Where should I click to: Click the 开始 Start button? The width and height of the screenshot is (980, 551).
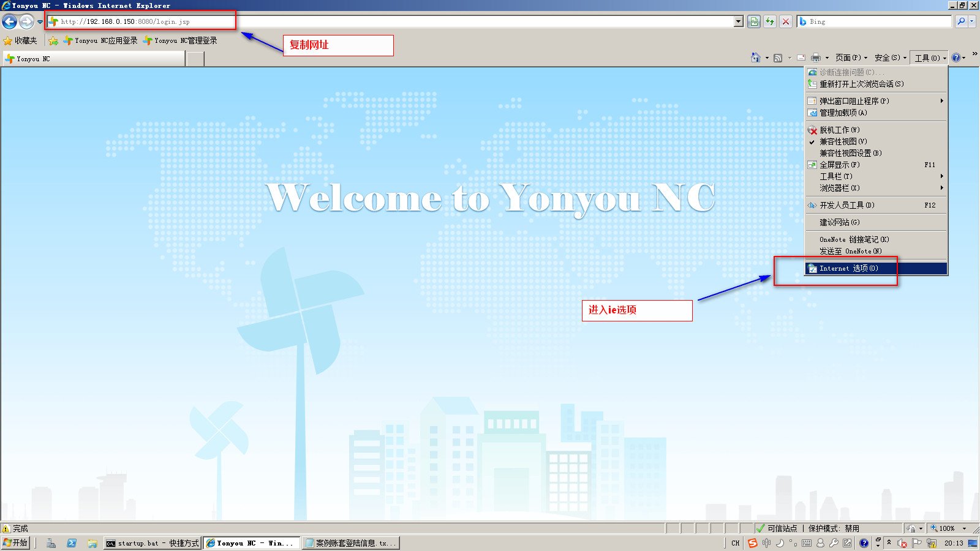pos(15,543)
